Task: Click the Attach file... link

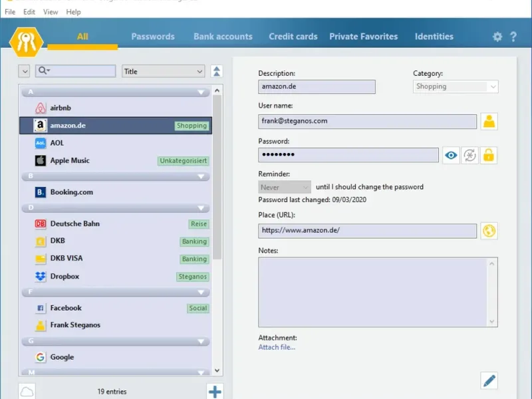Action: point(277,347)
